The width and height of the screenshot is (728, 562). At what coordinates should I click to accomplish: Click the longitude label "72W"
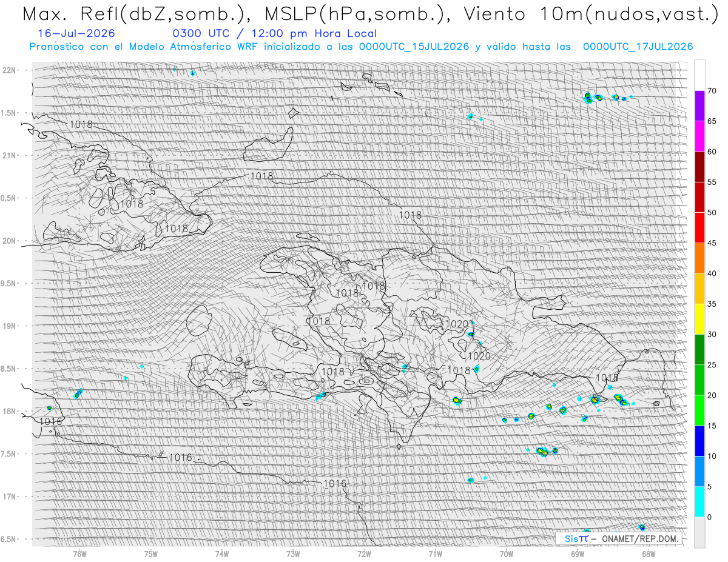[364, 554]
